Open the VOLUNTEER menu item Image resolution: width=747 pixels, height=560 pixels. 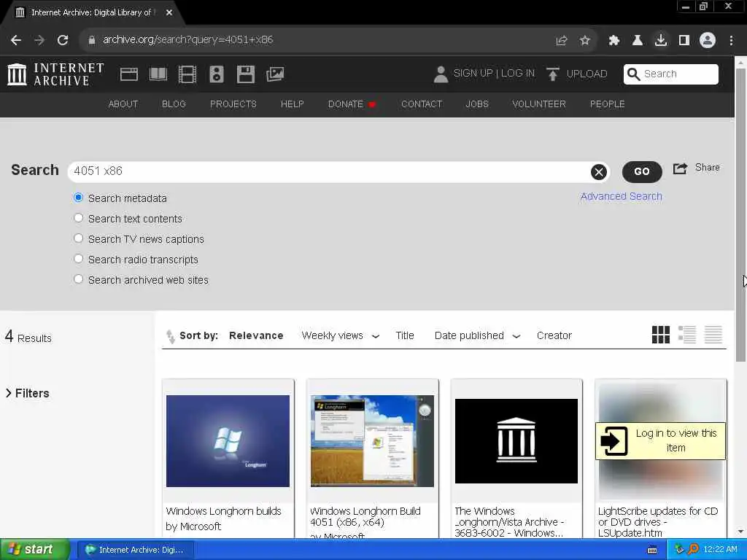coord(539,104)
